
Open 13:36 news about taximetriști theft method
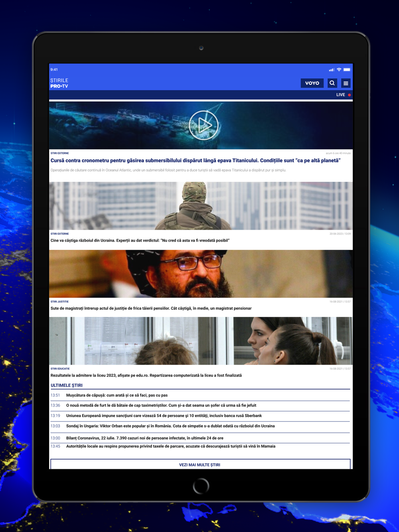(200, 405)
